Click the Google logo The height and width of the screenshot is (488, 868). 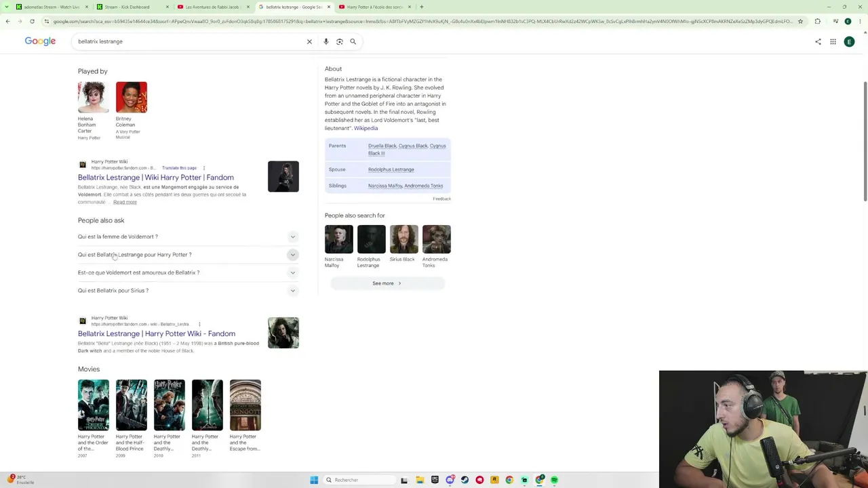coord(40,41)
